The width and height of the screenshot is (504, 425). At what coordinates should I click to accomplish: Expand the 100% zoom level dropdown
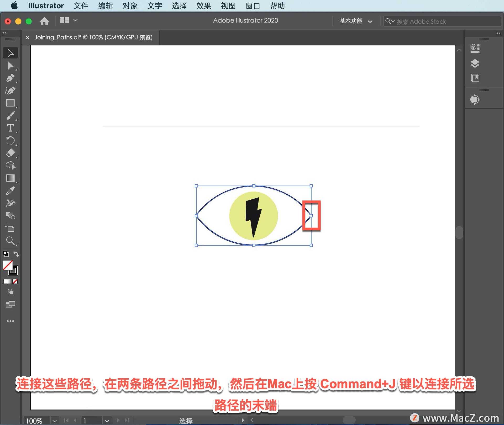point(54,421)
